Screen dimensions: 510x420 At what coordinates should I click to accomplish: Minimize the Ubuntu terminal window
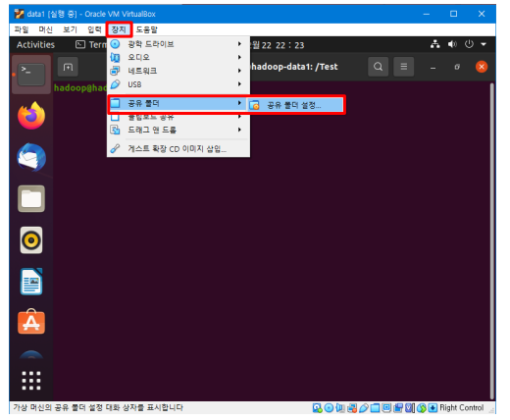point(433,68)
